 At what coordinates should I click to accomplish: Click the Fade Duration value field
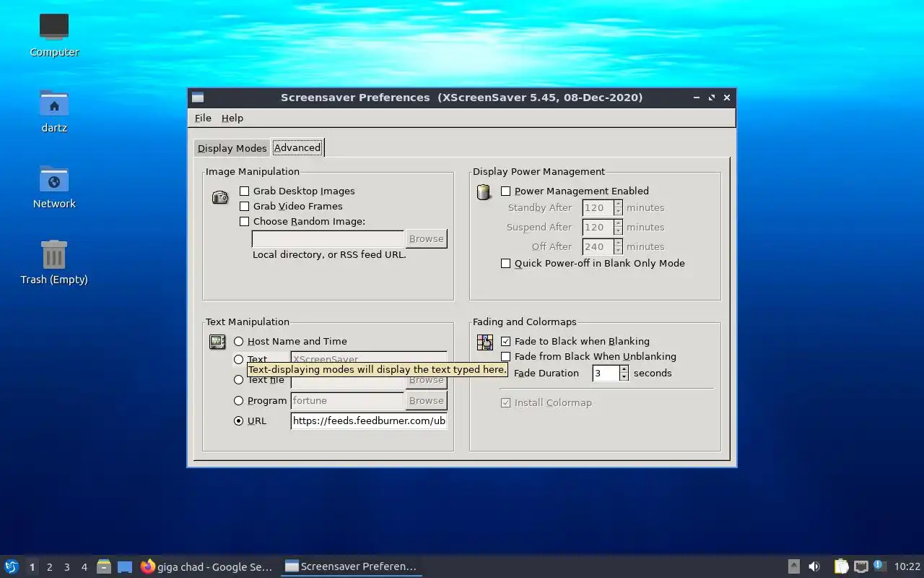pos(606,374)
